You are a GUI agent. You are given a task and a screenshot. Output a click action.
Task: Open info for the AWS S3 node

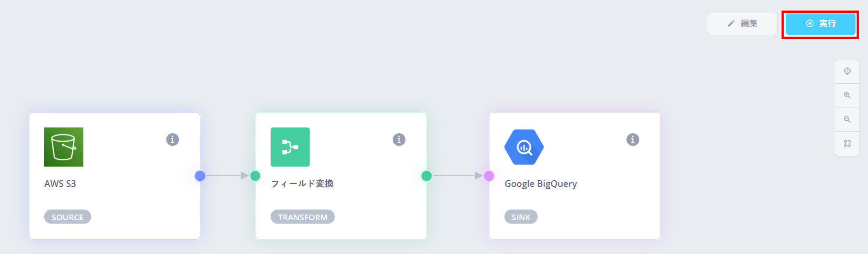pos(173,139)
